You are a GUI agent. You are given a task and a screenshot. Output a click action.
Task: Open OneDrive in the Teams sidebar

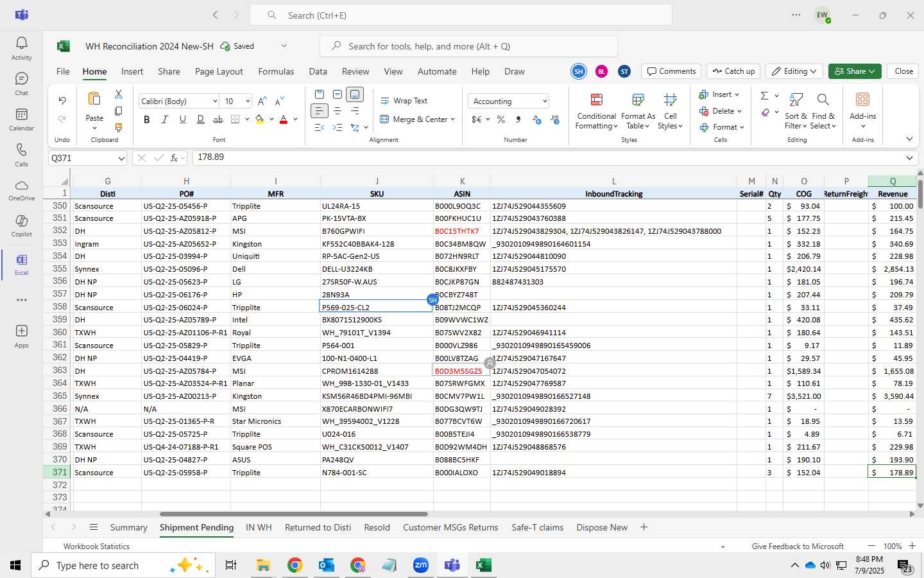(x=21, y=189)
